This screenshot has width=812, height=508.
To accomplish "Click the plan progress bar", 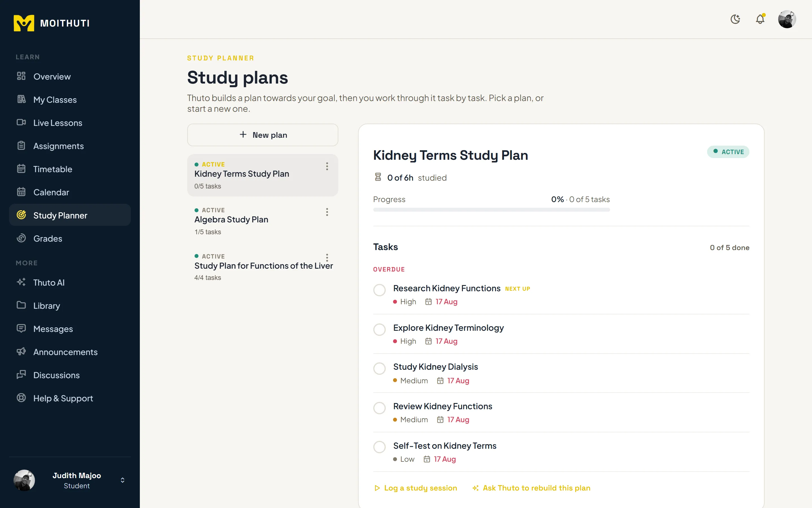I will point(491,210).
